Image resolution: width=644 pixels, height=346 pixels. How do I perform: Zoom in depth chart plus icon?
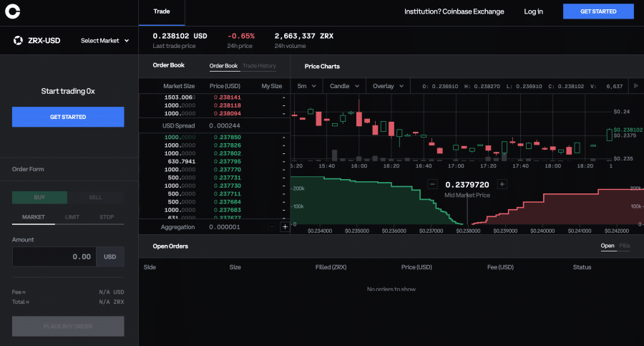click(x=502, y=184)
